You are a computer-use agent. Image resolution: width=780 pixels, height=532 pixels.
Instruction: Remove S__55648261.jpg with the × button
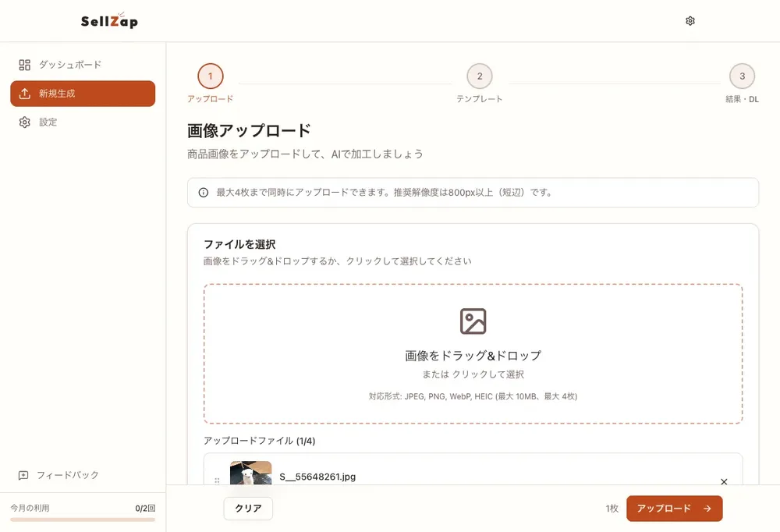point(723,481)
